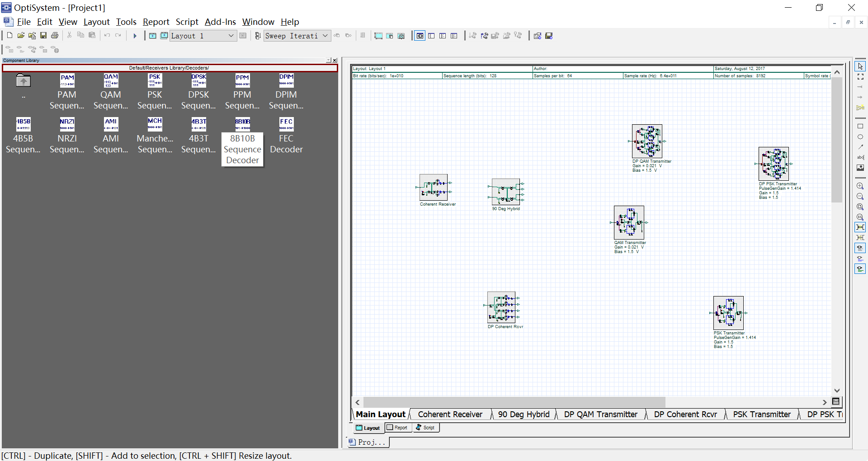Click the vertical scrollbar up arrow
Screen dimensions: 868x461
837,72
